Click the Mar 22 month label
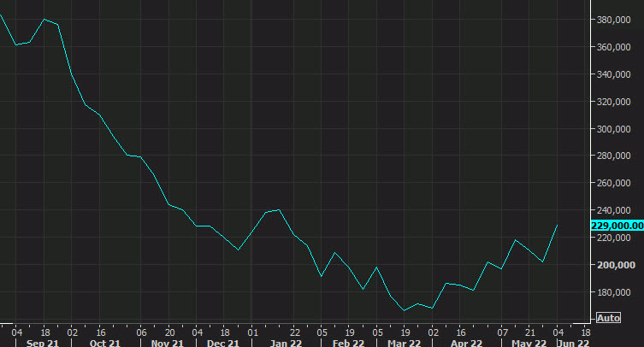This screenshot has width=644, height=347. click(405, 343)
